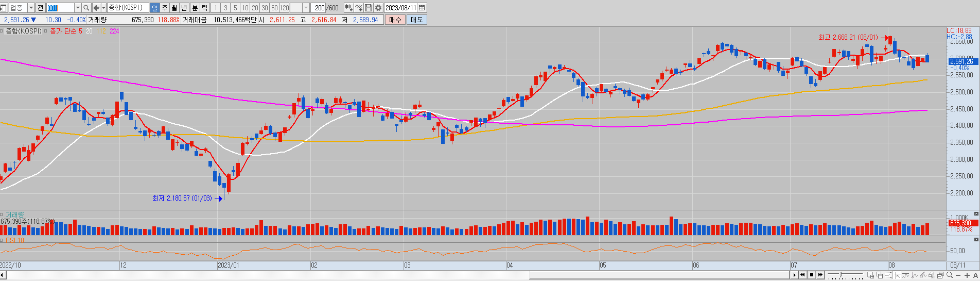Click the add candlestick chart type icon

coord(348,8)
